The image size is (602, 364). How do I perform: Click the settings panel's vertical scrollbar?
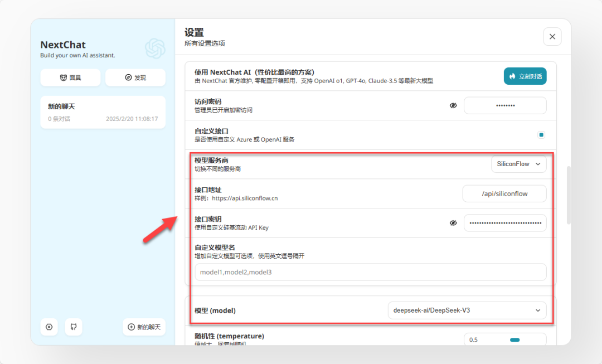[x=569, y=195]
